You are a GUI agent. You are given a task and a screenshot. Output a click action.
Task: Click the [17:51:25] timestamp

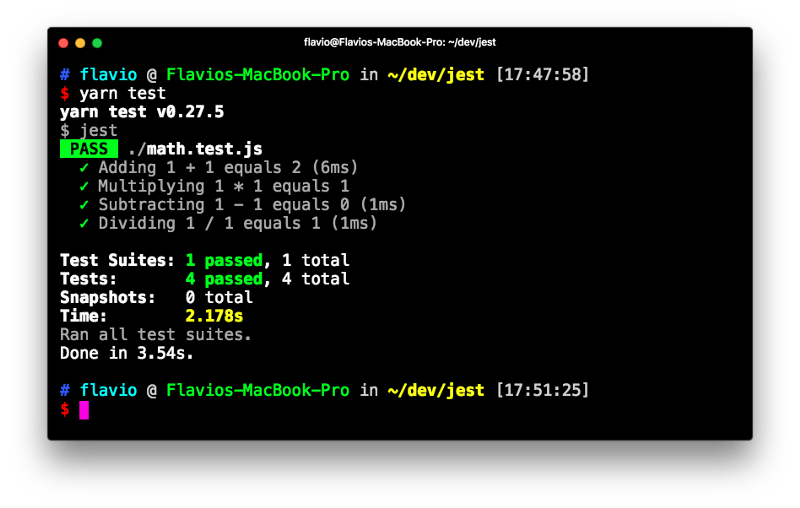click(x=543, y=390)
